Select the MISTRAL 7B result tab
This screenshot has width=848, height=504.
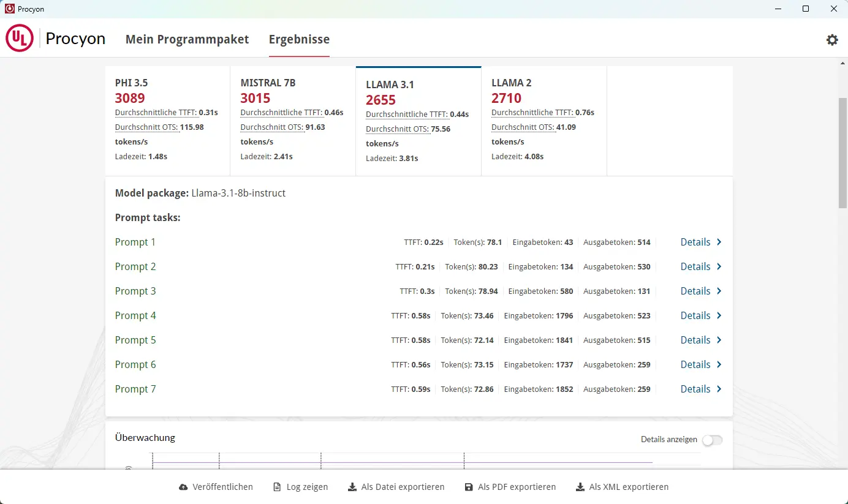point(292,121)
